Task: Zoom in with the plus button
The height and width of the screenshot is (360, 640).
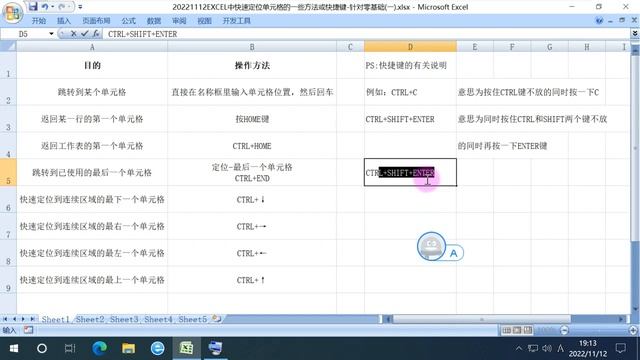Action: [x=633, y=330]
